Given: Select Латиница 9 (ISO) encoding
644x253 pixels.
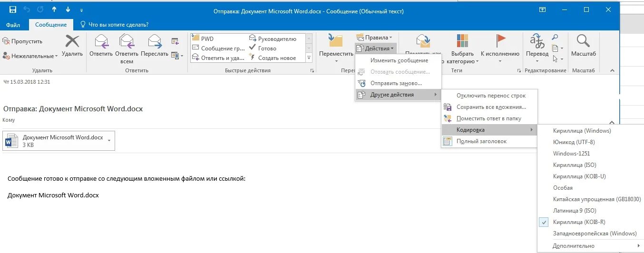Looking at the screenshot, I should pos(591,211).
